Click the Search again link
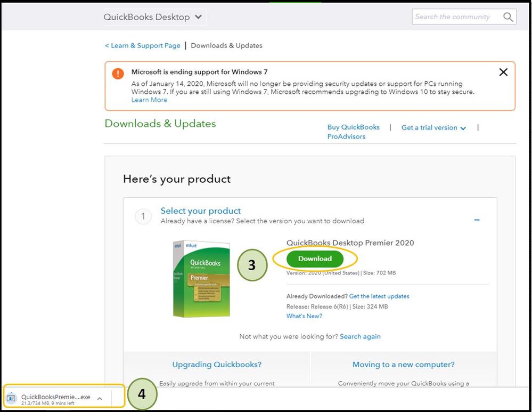Viewport: 532px width, 412px height. pyautogui.click(x=360, y=336)
